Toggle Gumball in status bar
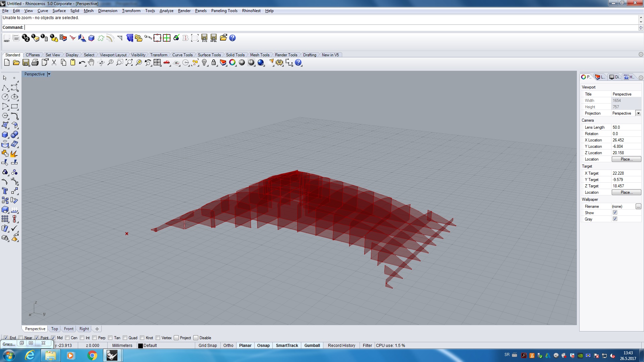Viewport: 644px width, 362px height. coord(312,346)
